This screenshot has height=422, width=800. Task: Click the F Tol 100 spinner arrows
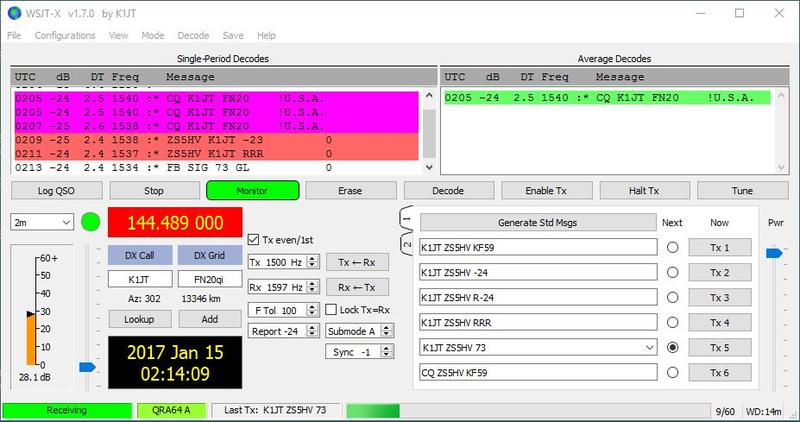tap(313, 310)
